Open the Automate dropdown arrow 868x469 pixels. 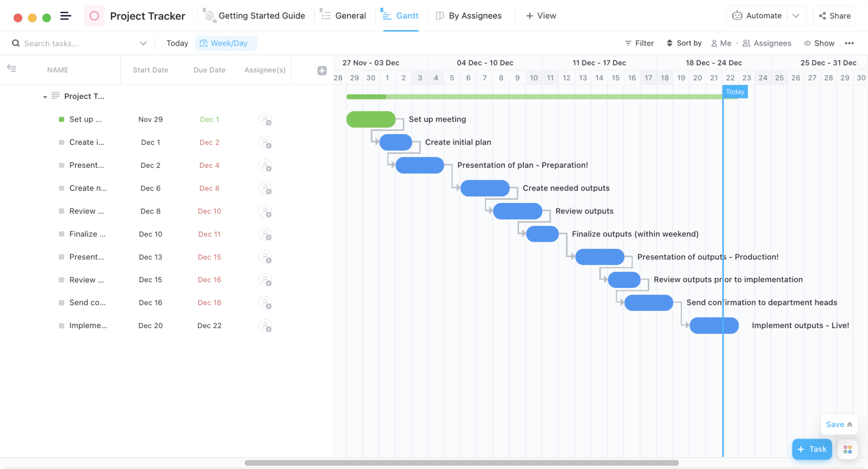(796, 16)
